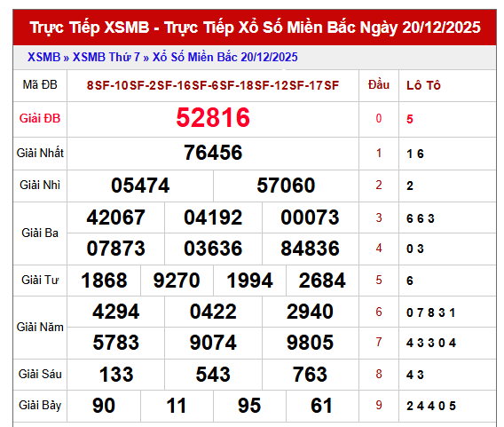The width and height of the screenshot is (504, 427).
Task: Select third prize number 00073
Action: (310, 217)
